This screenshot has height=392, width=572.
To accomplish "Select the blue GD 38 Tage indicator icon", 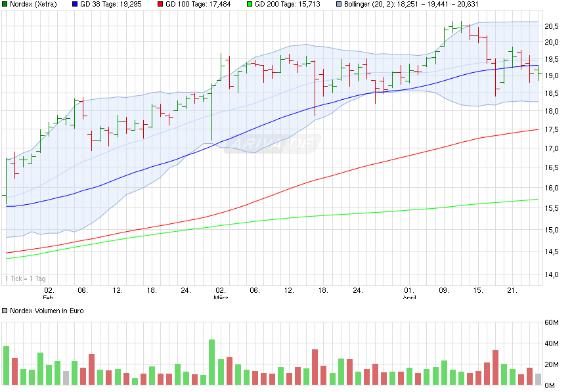I will (74, 5).
